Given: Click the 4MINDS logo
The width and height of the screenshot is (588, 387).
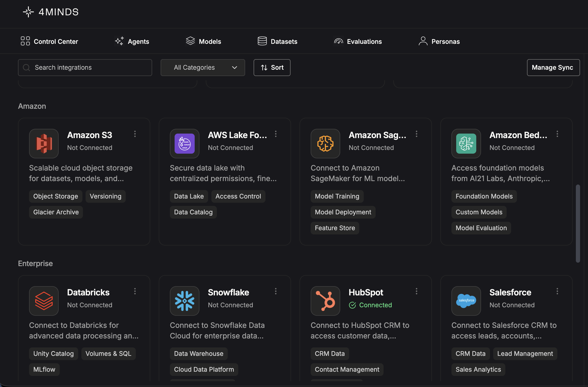Looking at the screenshot, I should 51,12.
